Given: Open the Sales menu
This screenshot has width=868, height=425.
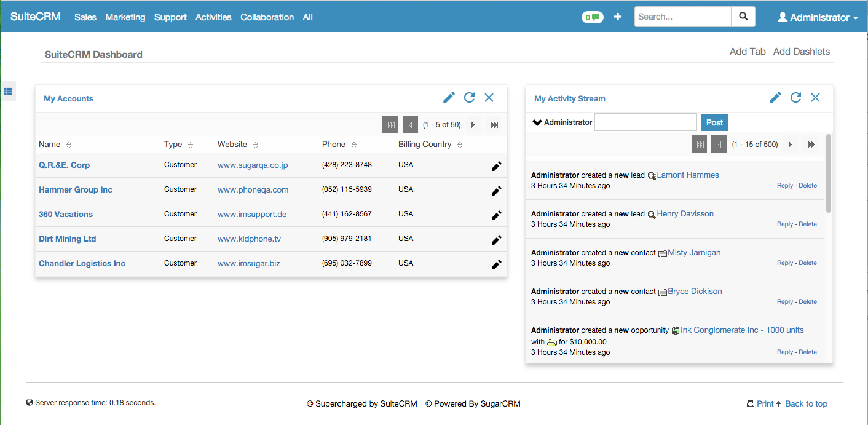Looking at the screenshot, I should point(85,17).
